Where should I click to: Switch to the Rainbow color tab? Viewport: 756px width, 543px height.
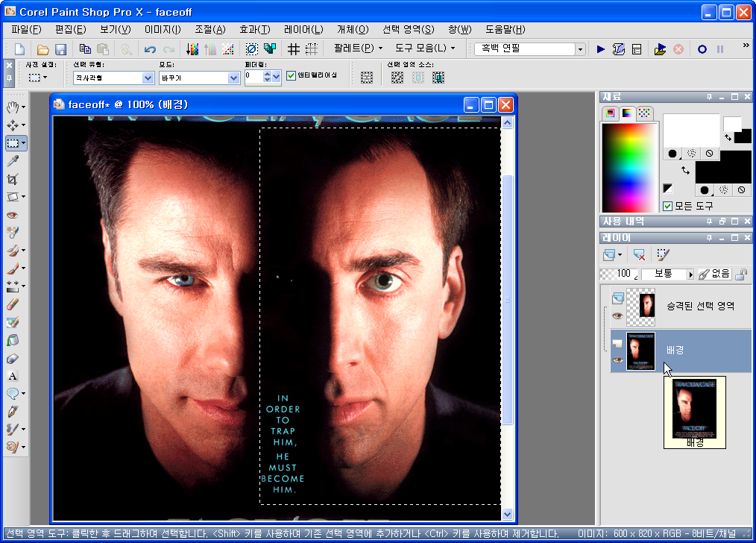click(627, 113)
